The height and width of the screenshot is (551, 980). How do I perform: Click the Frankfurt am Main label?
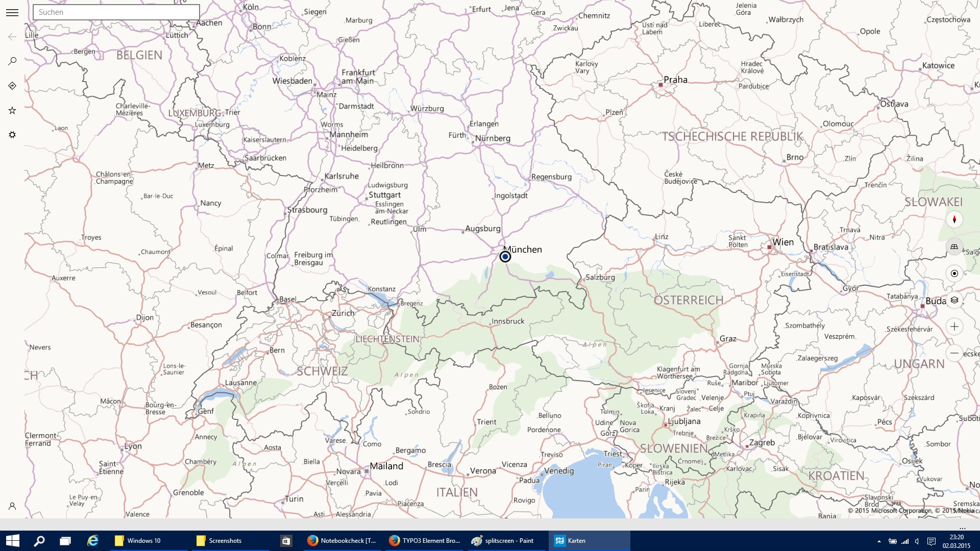[358, 77]
